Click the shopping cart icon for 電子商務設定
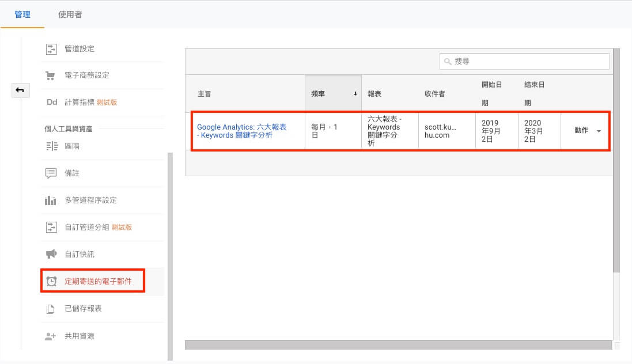 (51, 75)
